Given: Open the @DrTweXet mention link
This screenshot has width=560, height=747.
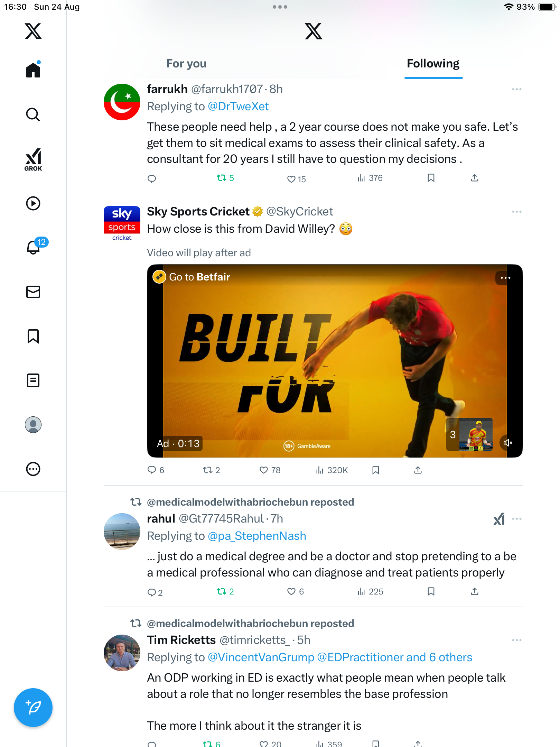Looking at the screenshot, I should tap(238, 107).
